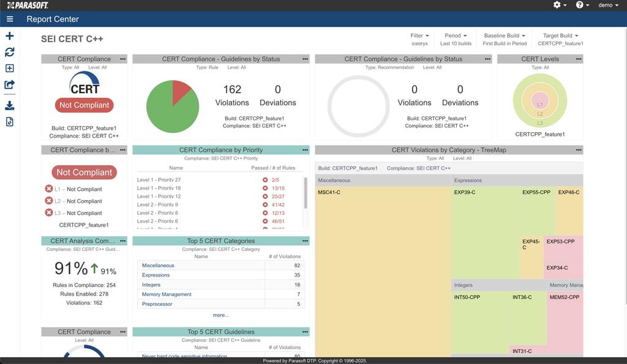
Task: Click the MEM52-CPP treemap block
Action: tap(565, 324)
